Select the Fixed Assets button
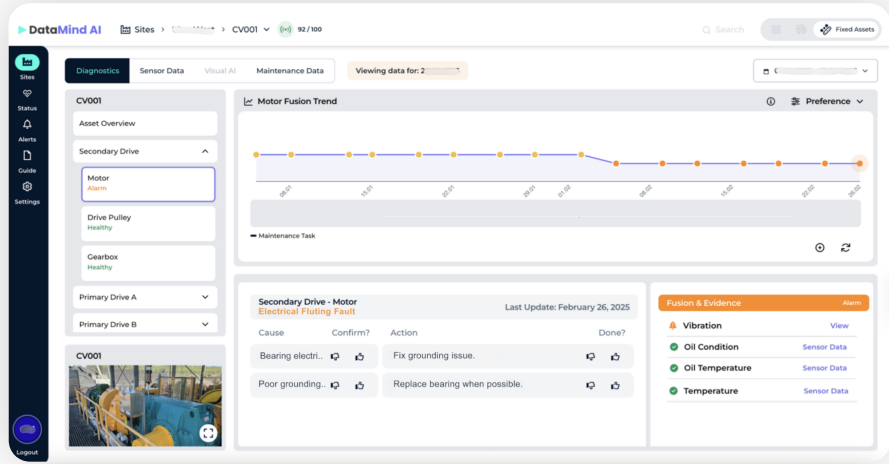889x464 pixels. pyautogui.click(x=846, y=30)
